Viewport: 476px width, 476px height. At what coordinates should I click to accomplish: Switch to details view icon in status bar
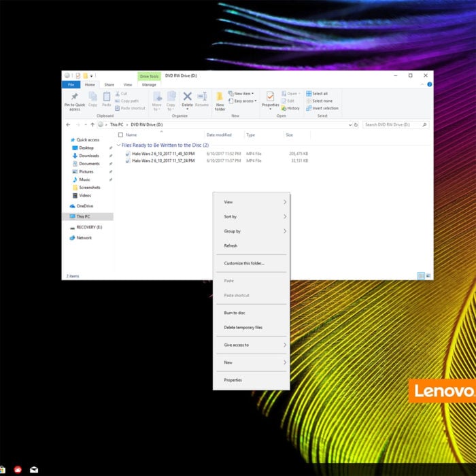coord(421,275)
